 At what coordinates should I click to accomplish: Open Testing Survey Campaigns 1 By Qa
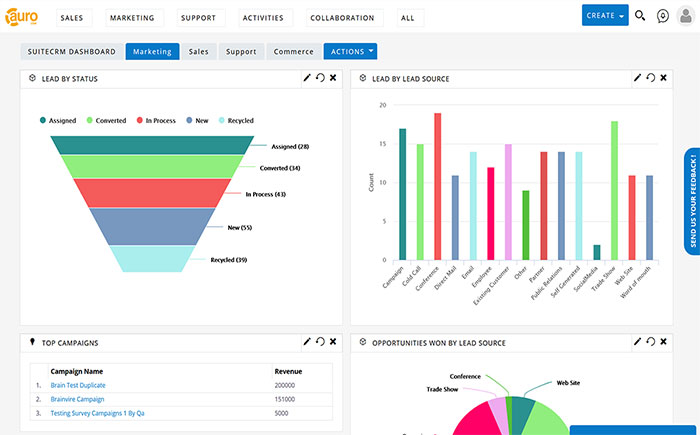coord(97,413)
